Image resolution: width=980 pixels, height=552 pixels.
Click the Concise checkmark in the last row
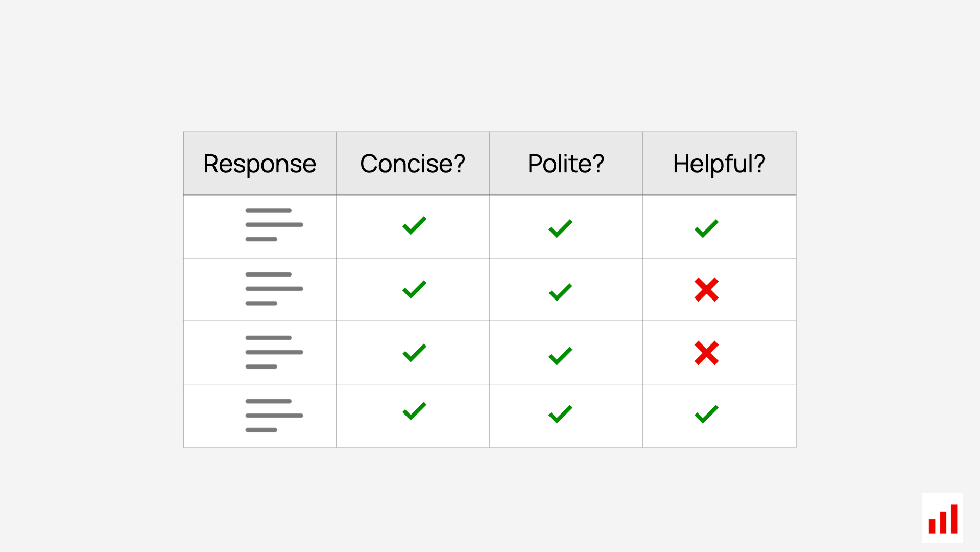[x=414, y=411]
